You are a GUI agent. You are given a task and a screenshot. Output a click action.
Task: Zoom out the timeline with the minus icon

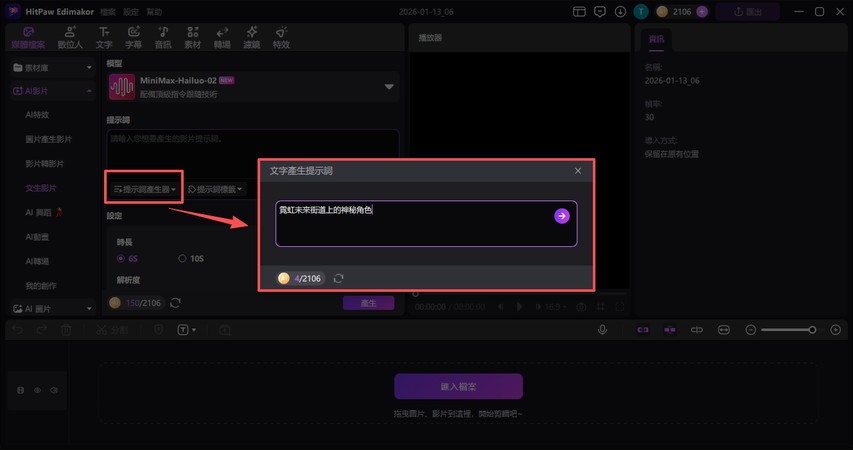tap(751, 330)
